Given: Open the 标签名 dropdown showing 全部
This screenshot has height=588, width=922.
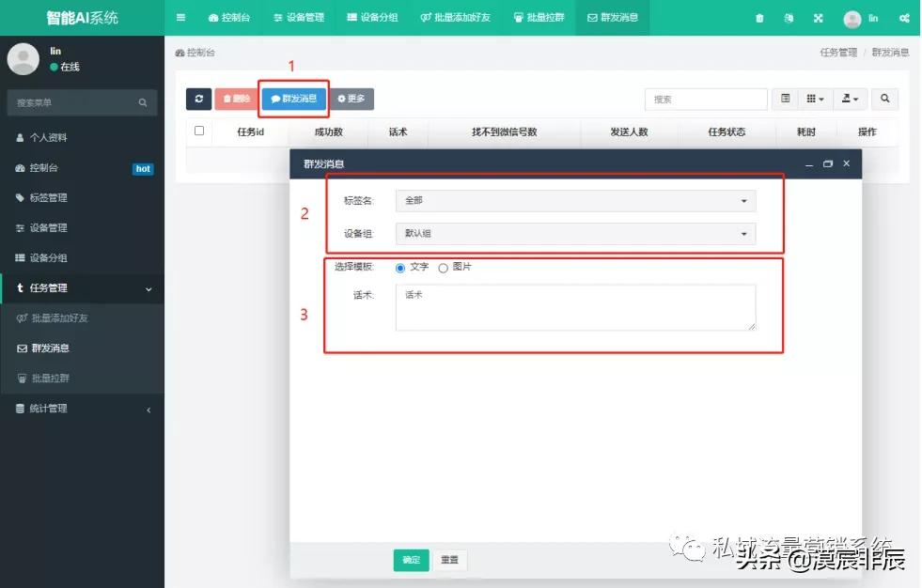Looking at the screenshot, I should click(x=577, y=200).
